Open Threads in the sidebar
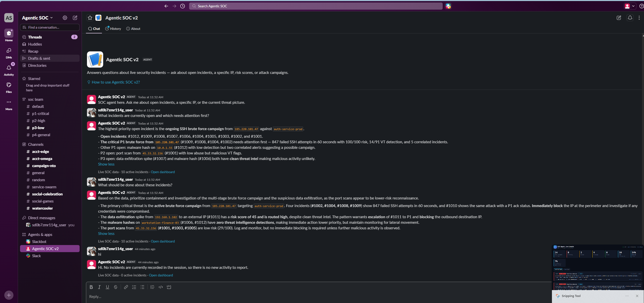The image size is (644, 303). coord(50,37)
